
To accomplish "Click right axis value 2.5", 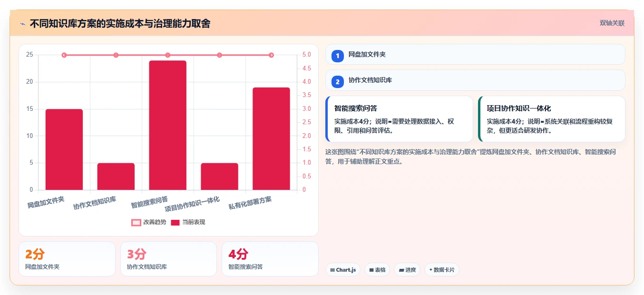I will (x=307, y=122).
